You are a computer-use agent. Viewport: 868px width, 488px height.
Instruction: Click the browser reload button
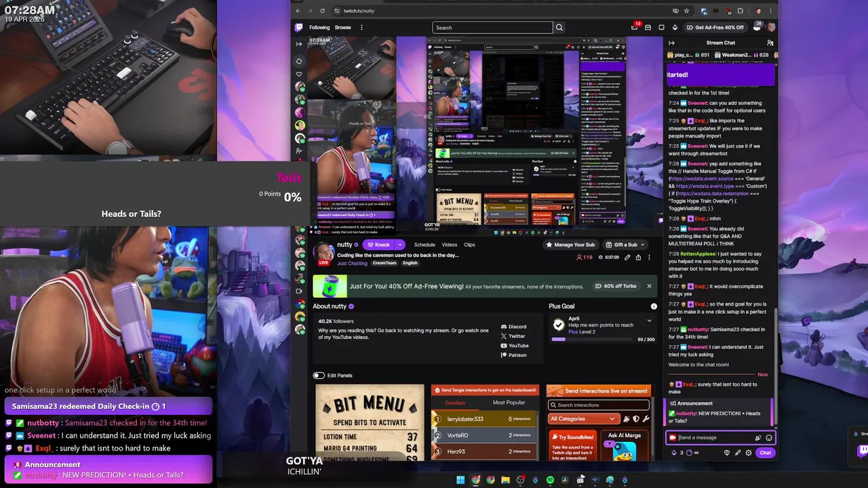click(322, 11)
